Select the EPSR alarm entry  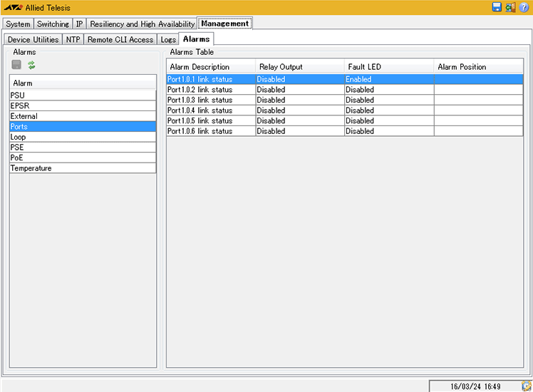pos(83,105)
